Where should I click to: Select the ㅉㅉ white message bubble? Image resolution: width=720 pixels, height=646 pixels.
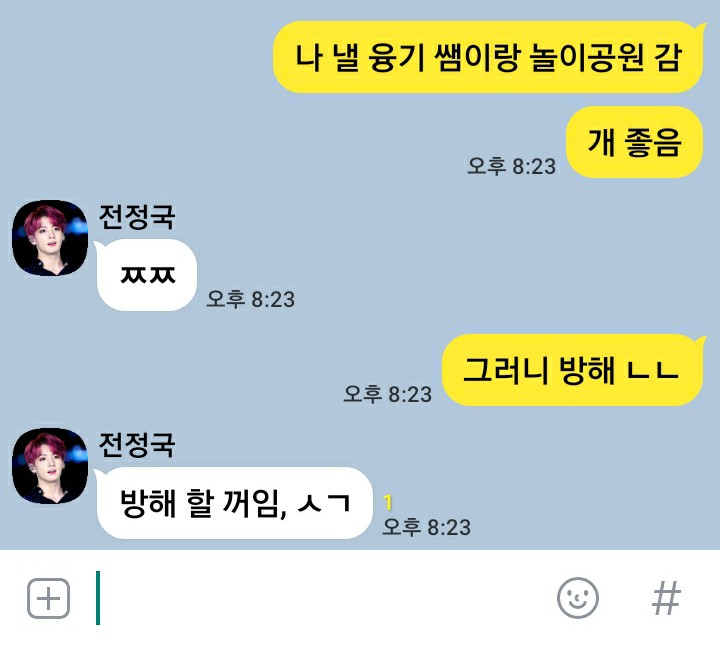(x=146, y=275)
